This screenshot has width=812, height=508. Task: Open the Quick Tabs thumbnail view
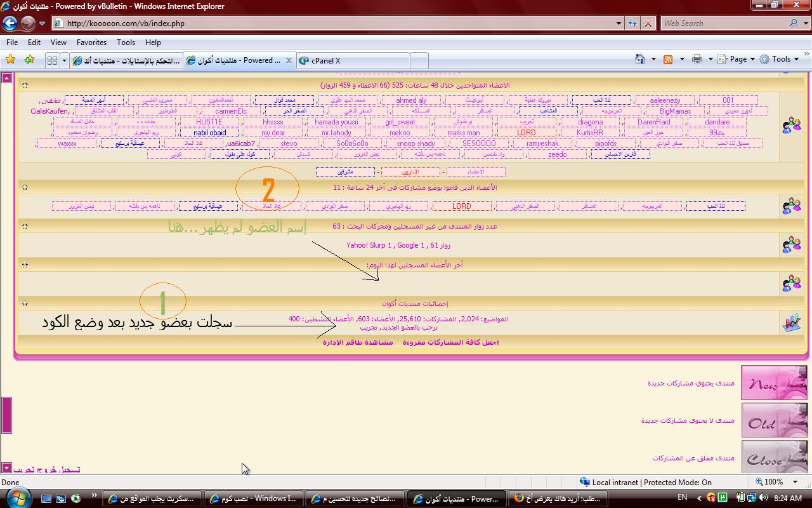(52, 60)
